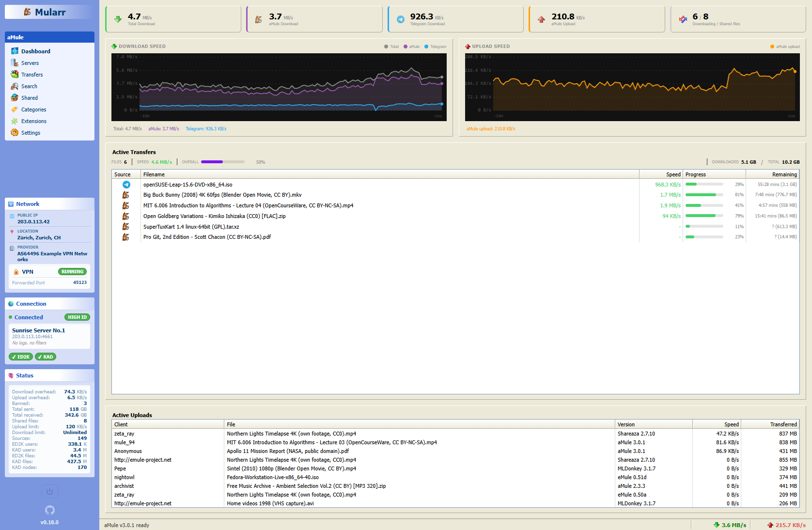
Task: Select MIT 6.006 Lecture 04 transfer
Action: [x=455, y=205]
